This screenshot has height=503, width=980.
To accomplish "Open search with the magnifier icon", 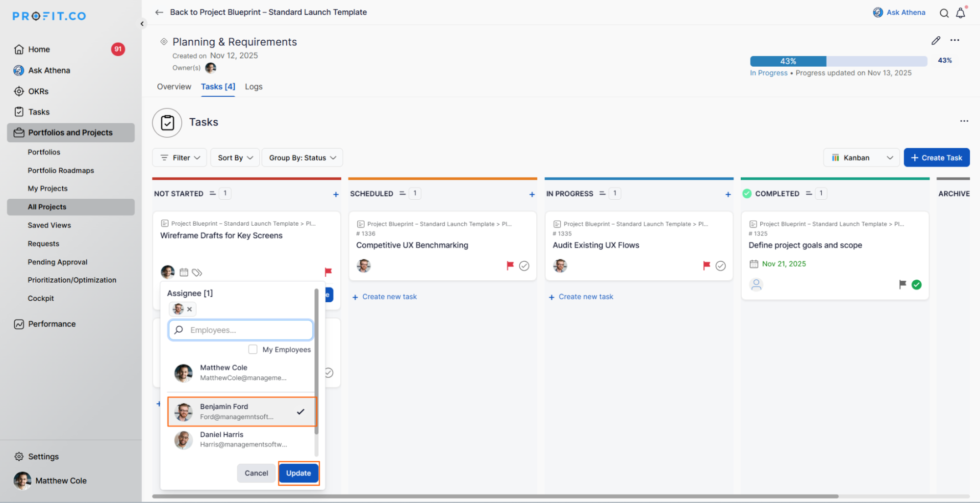I will [x=944, y=13].
